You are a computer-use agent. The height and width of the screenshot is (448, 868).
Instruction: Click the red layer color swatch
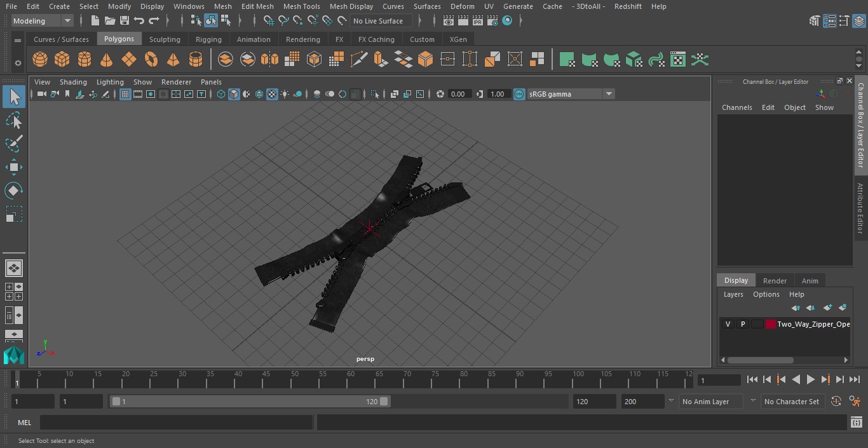771,324
